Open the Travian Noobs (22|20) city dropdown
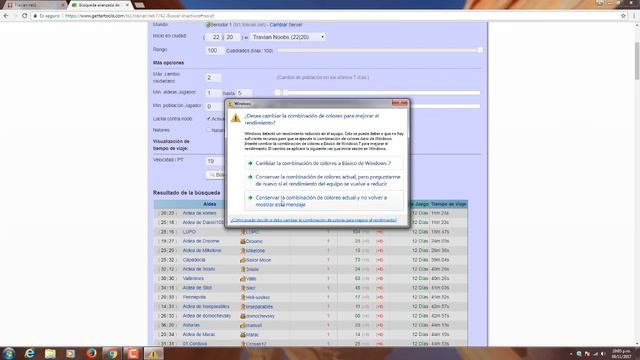The image size is (640, 360). (x=288, y=37)
